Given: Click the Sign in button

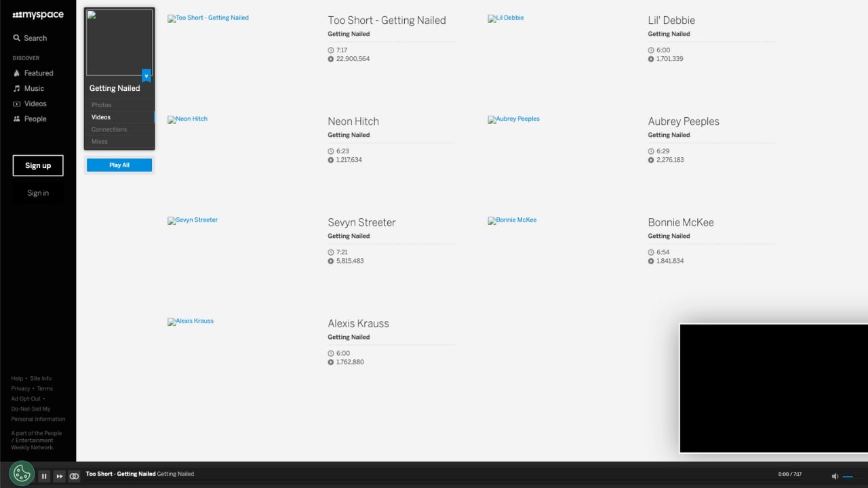Looking at the screenshot, I should tap(38, 193).
